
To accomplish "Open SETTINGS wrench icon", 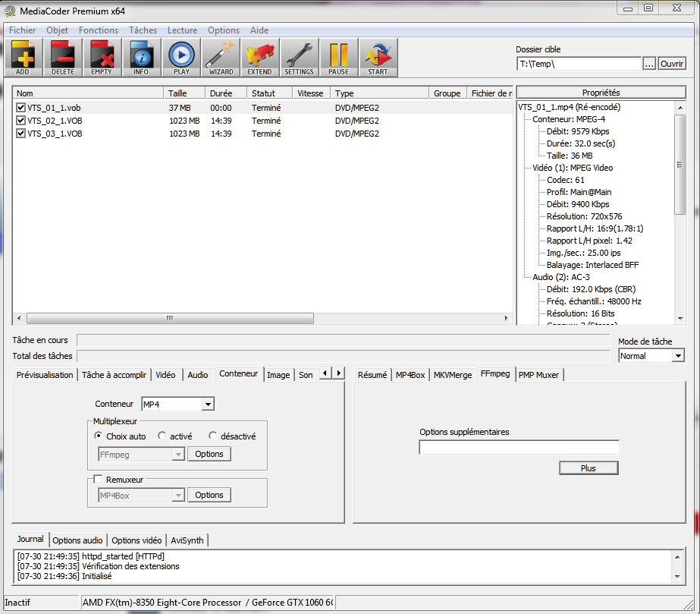I will 299,58.
